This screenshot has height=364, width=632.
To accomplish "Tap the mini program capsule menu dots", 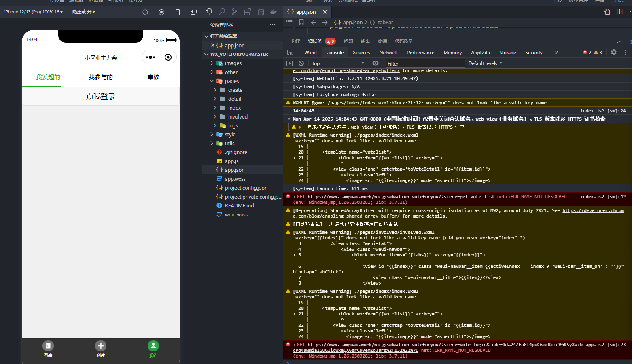I will click(x=151, y=57).
